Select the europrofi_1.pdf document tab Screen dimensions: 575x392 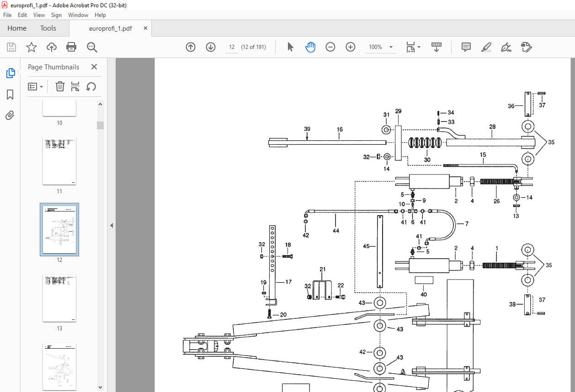111,28
